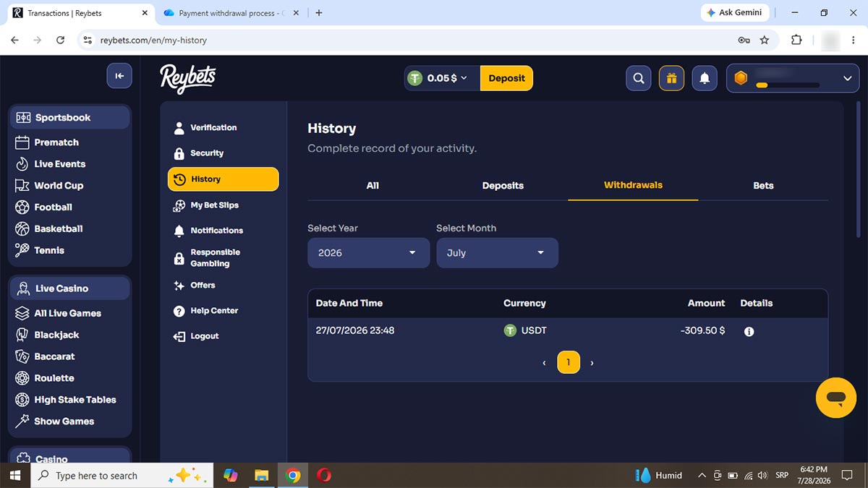The width and height of the screenshot is (868, 488).
Task: Switch to the Bets tab
Action: pos(763,186)
